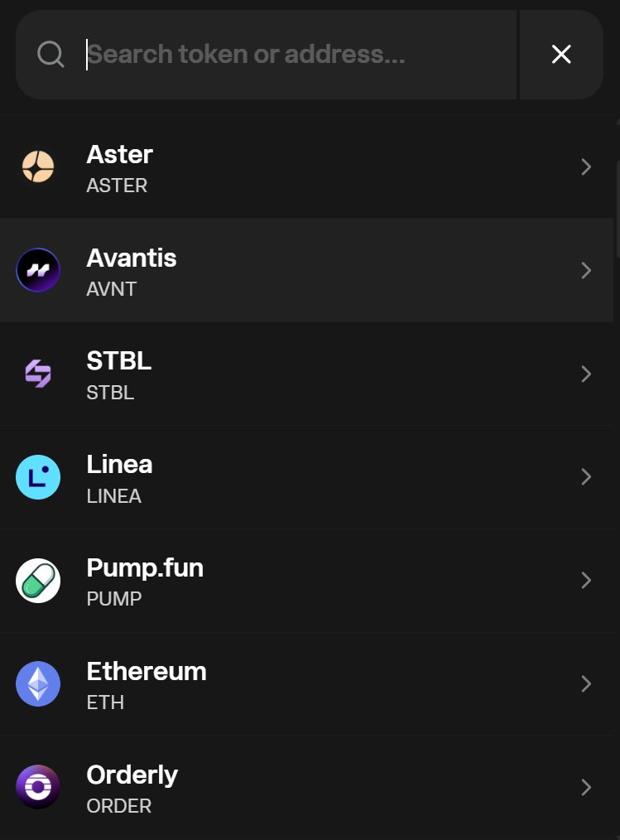Screen dimensions: 620x840
Task: Choose the Avantis name label
Action: coord(132,258)
